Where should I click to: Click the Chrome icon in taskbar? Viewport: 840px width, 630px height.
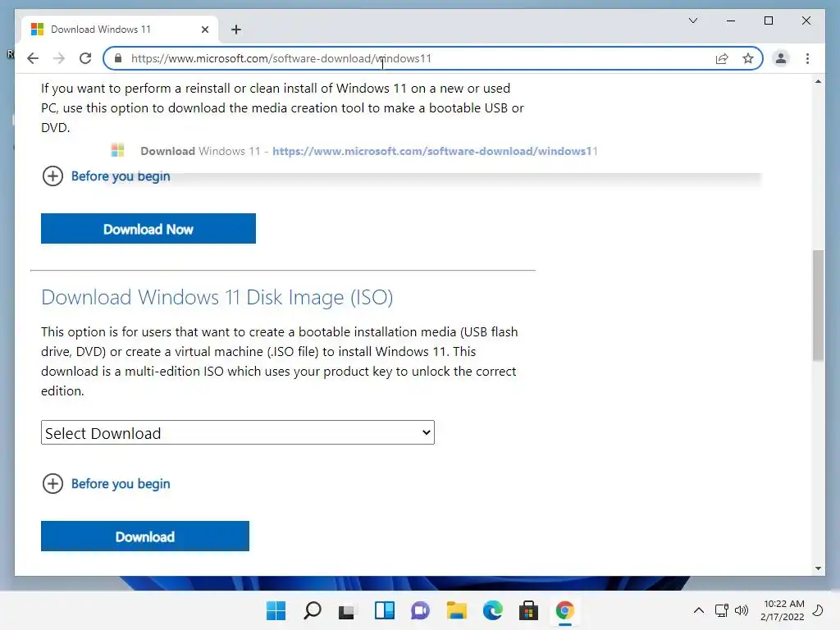565,610
